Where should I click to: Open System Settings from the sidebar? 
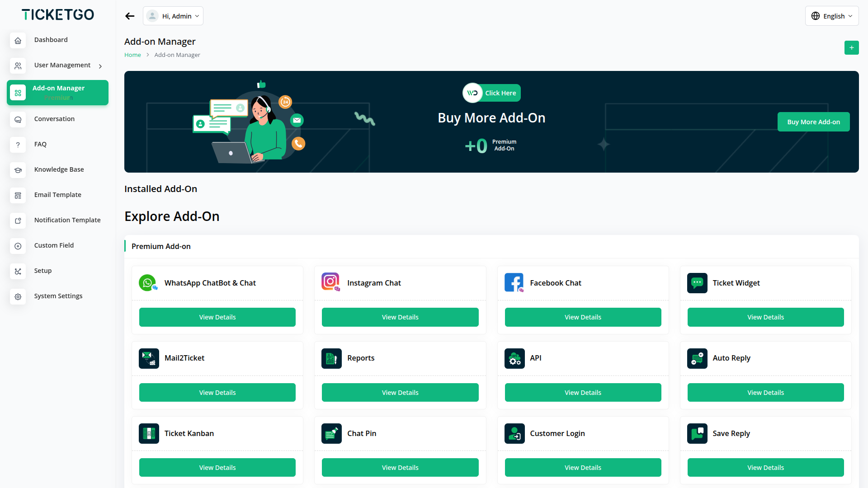tap(58, 296)
